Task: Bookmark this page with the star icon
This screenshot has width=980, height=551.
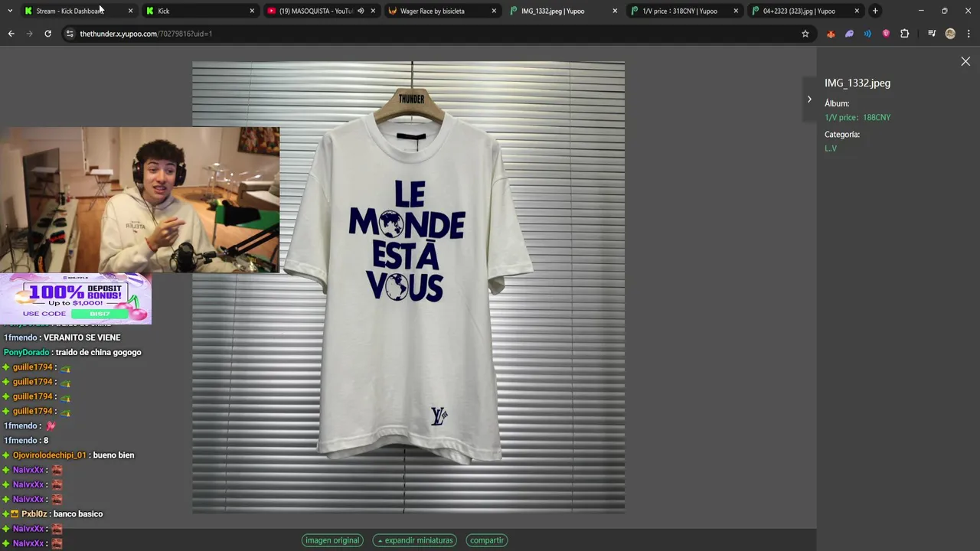Action: tap(805, 34)
